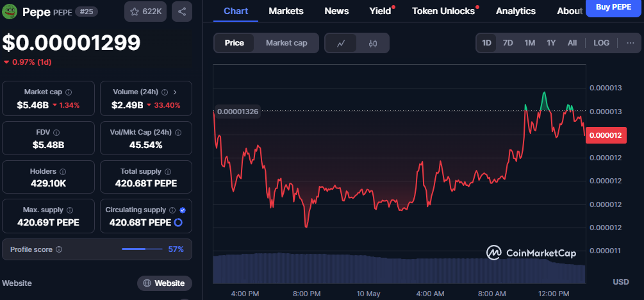The width and height of the screenshot is (644, 300).
Task: Open the Website link button
Action: 164,283
